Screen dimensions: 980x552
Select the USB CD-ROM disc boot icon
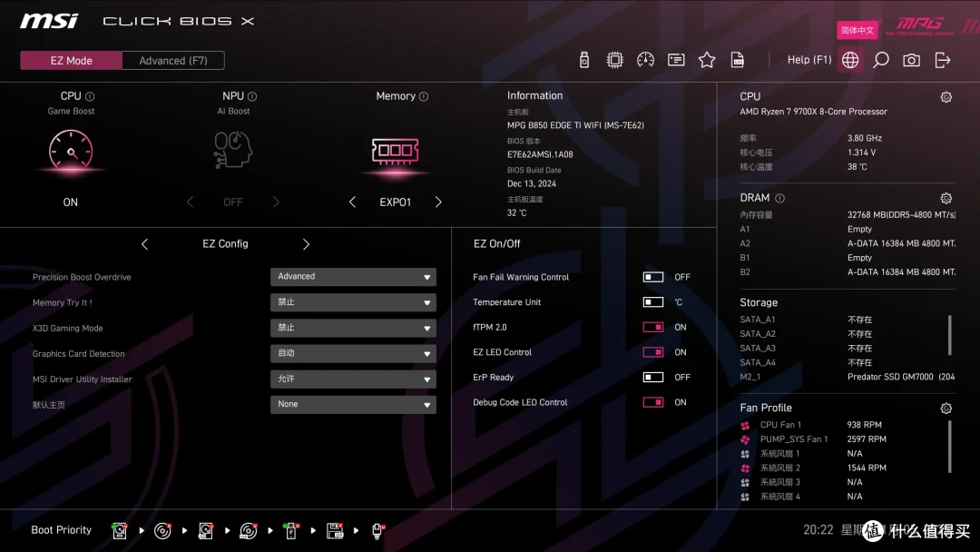pos(248,531)
